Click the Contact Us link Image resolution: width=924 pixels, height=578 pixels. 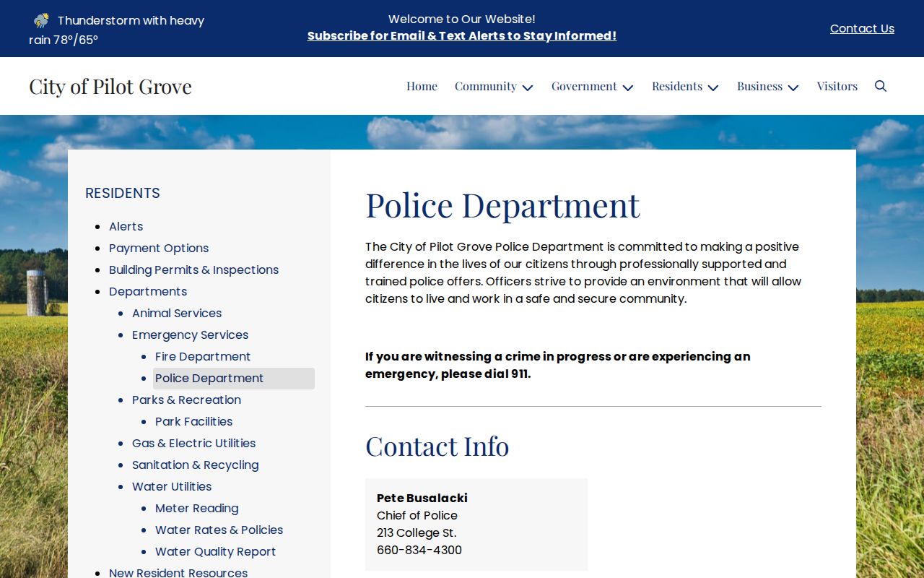point(862,28)
